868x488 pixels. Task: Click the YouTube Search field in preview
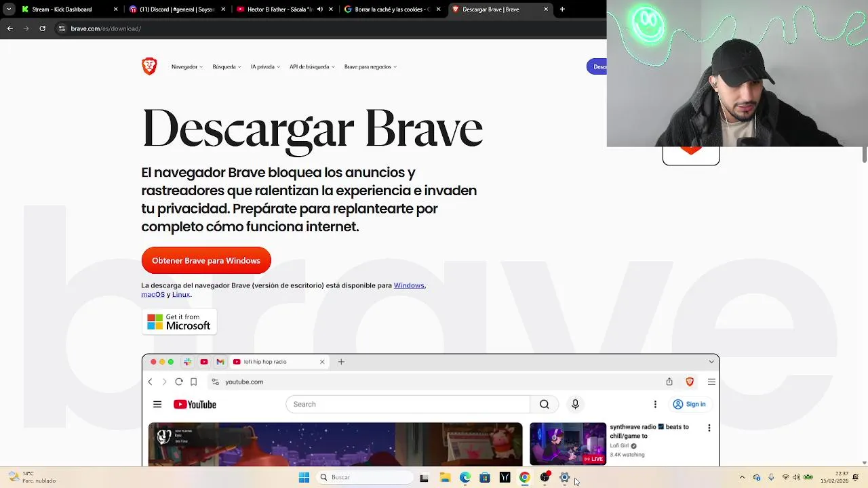(x=408, y=404)
